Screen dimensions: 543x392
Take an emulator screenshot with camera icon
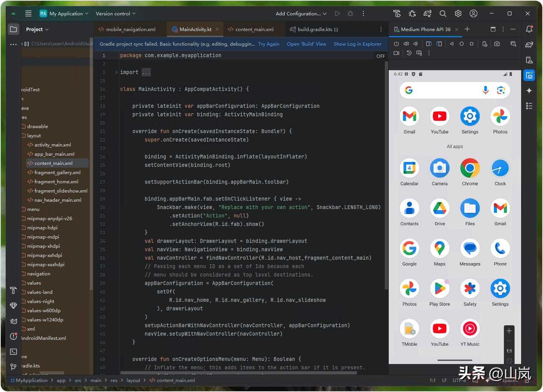pyautogui.click(x=497, y=44)
